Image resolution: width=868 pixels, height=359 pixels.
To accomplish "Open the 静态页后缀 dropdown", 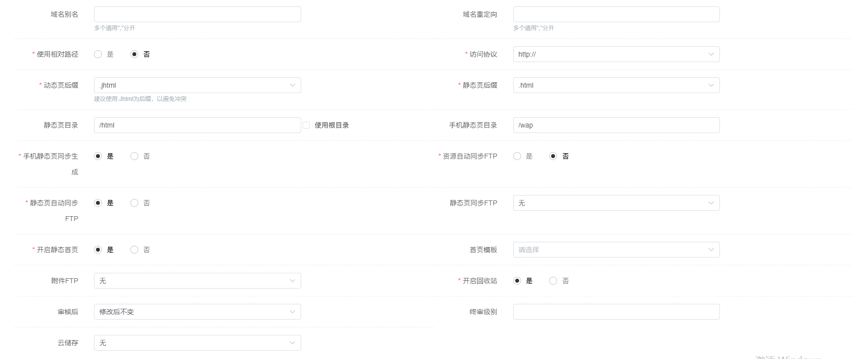I will (x=616, y=85).
